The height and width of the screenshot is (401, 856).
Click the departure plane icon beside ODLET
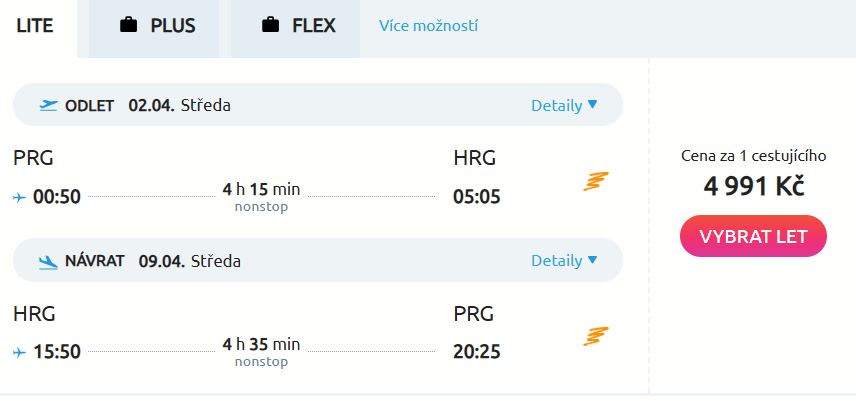pos(48,105)
